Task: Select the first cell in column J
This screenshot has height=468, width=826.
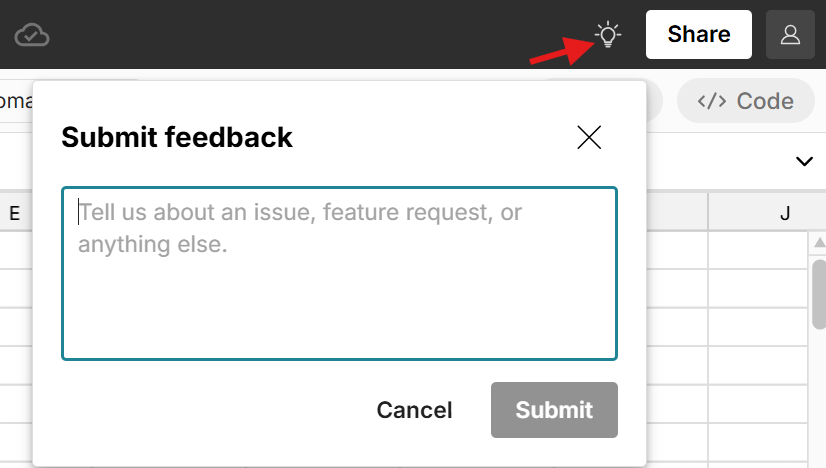Action: pyautogui.click(x=757, y=250)
